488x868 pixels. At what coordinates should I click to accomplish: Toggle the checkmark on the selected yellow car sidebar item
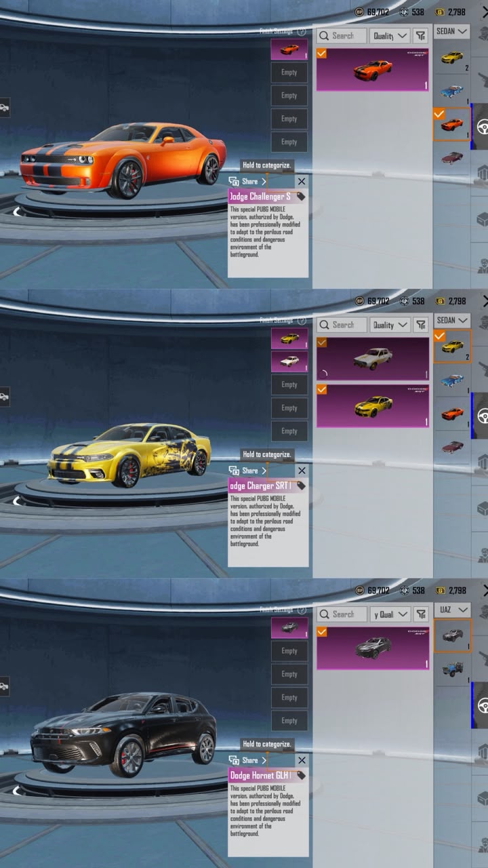(439, 335)
